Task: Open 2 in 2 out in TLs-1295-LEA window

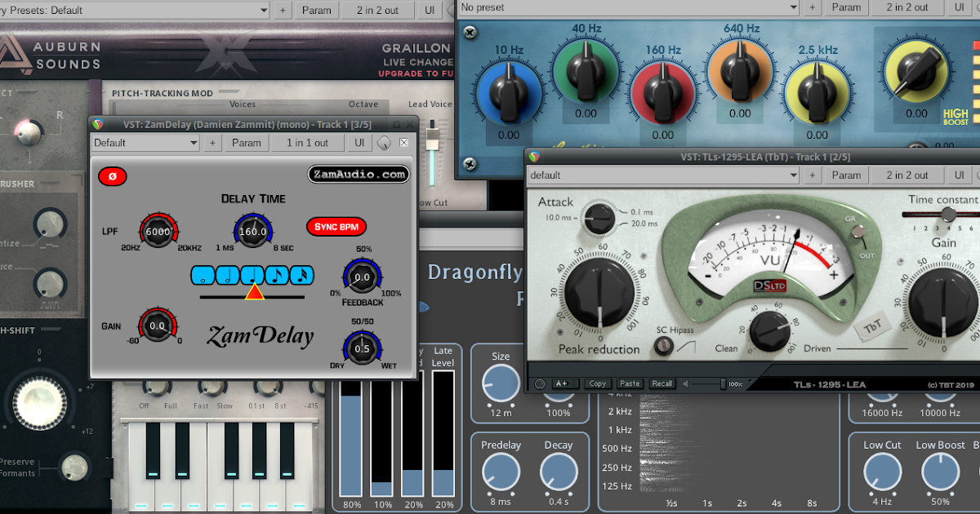Action: (x=907, y=175)
